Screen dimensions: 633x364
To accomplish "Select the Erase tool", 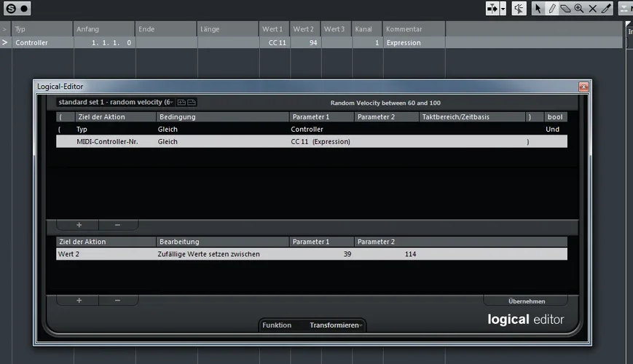I will pyautogui.click(x=565, y=9).
